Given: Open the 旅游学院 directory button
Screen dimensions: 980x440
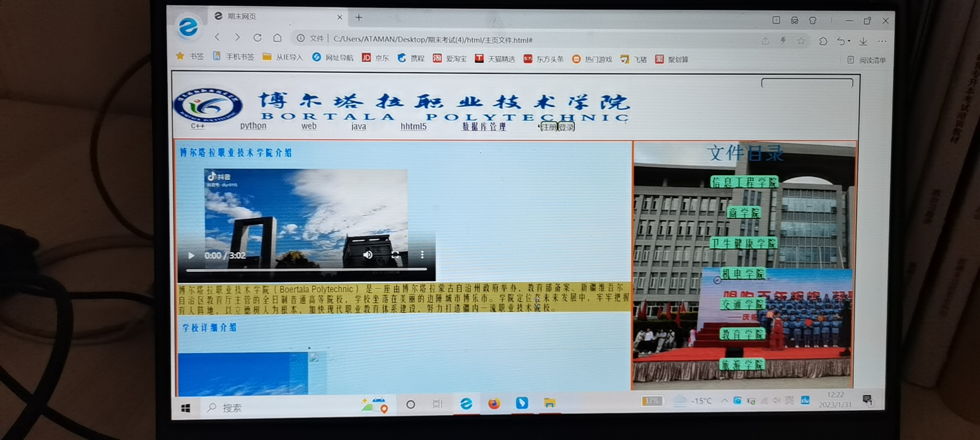Looking at the screenshot, I should [742, 365].
